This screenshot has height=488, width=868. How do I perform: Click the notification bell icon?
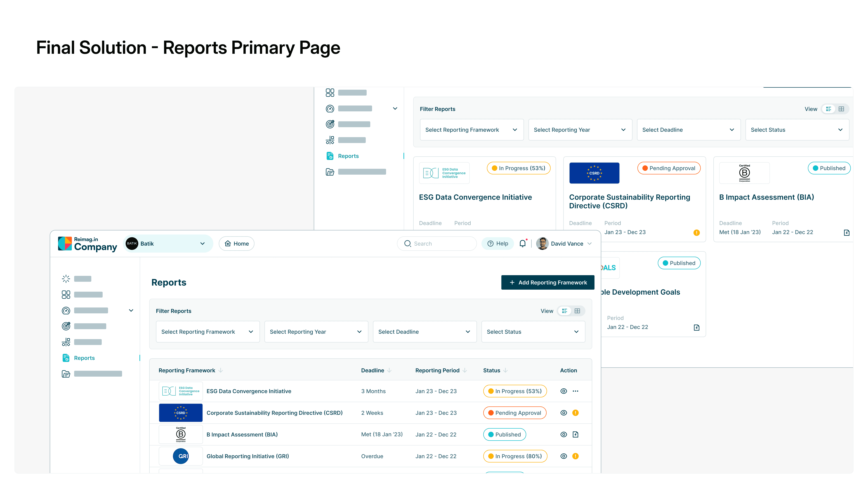[522, 244]
